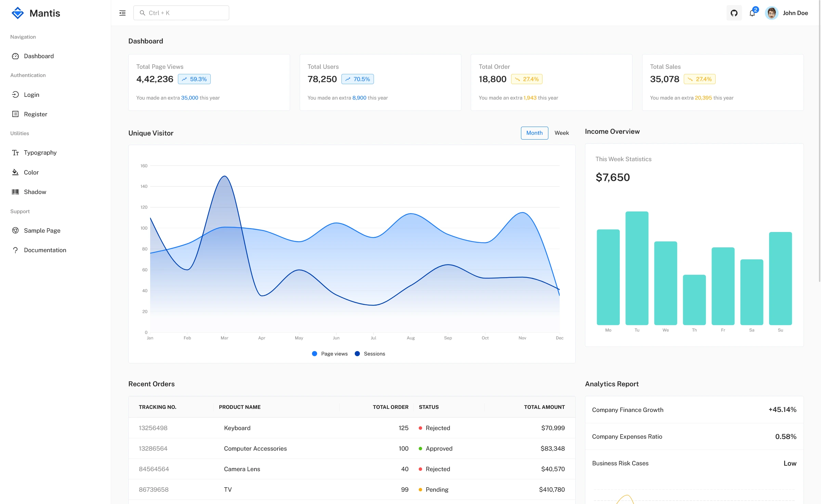Open the Login page
The width and height of the screenshot is (821, 504).
click(x=31, y=94)
